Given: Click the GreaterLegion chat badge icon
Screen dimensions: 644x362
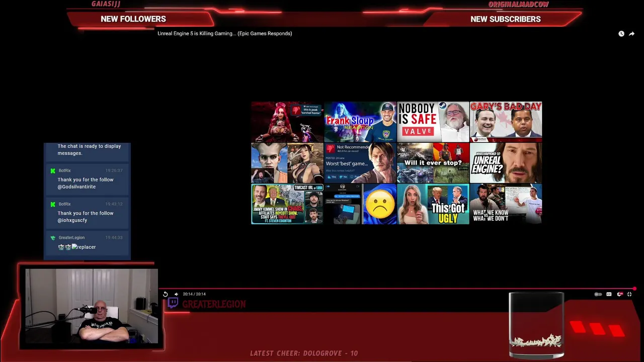Looking at the screenshot, I should pos(53,238).
